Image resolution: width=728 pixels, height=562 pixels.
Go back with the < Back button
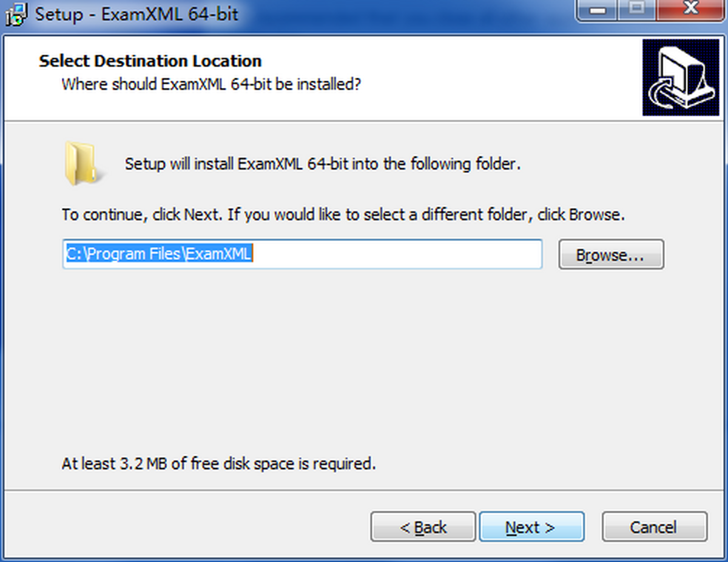click(423, 527)
